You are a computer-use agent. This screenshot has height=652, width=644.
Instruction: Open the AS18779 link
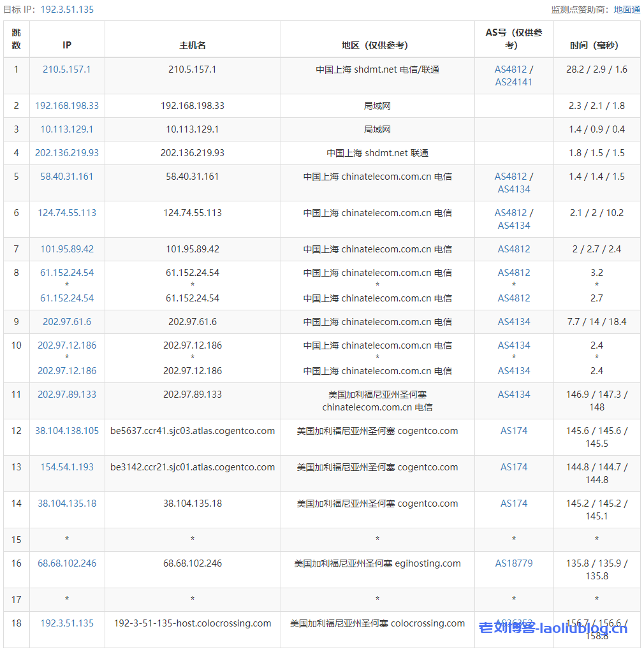coord(514,563)
